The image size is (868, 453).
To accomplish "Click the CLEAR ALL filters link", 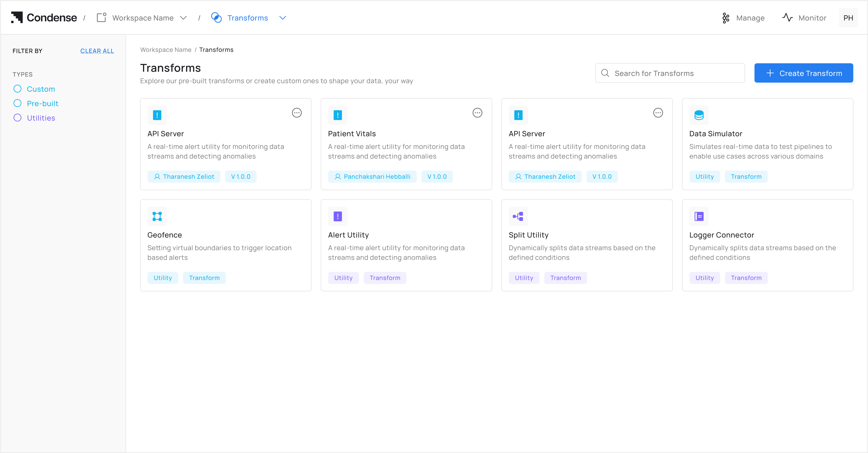I will 97,51.
